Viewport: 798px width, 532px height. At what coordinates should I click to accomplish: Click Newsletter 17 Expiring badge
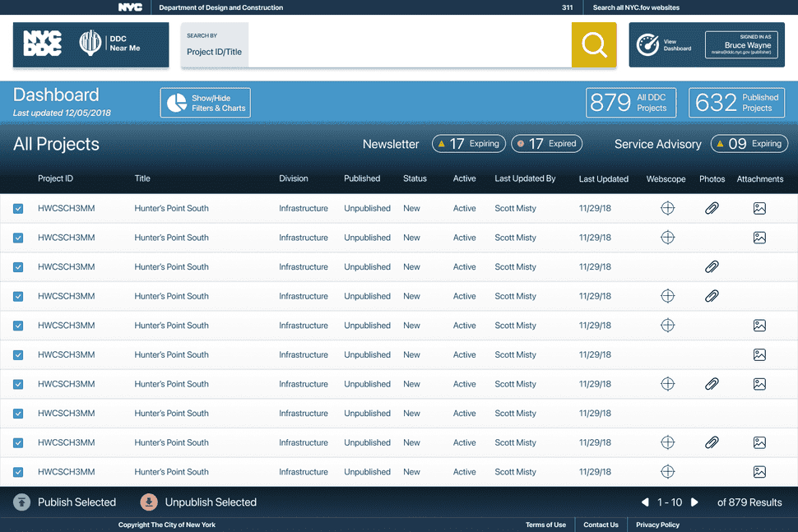tap(469, 143)
